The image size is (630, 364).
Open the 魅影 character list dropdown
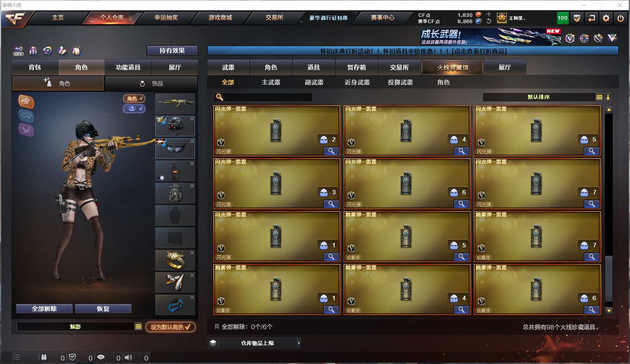138,326
